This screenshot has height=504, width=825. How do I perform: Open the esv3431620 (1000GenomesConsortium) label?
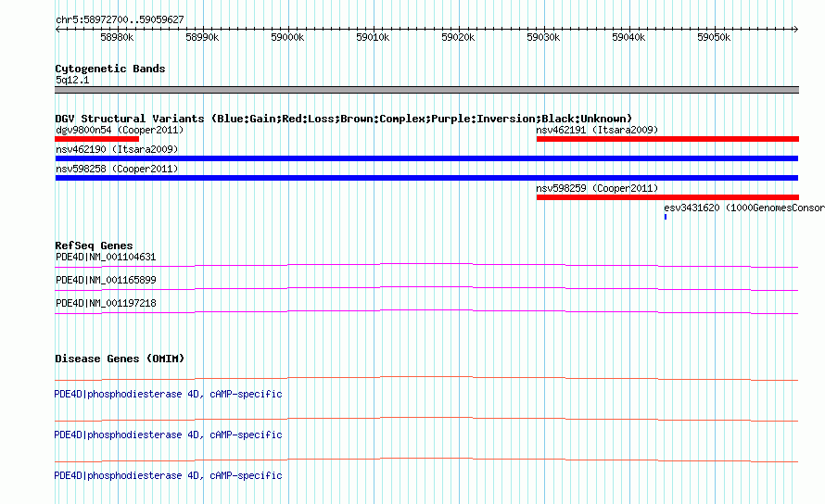[x=744, y=208]
